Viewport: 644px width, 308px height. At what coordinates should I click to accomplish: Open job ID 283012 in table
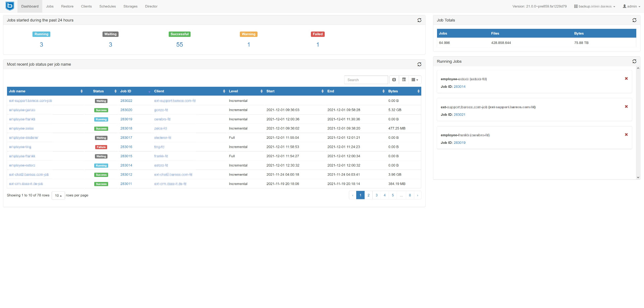click(x=126, y=175)
